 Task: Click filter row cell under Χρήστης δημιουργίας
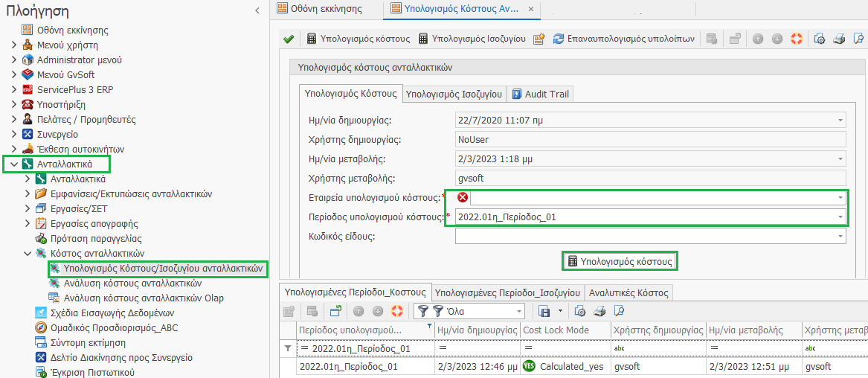point(658,348)
